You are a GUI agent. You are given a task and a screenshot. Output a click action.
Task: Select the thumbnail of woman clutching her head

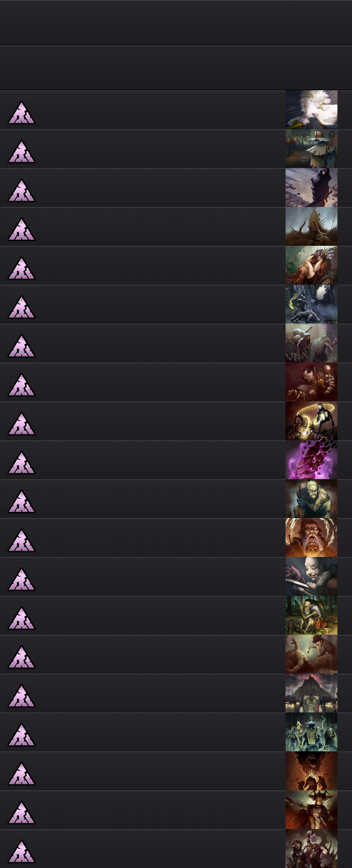point(312,265)
